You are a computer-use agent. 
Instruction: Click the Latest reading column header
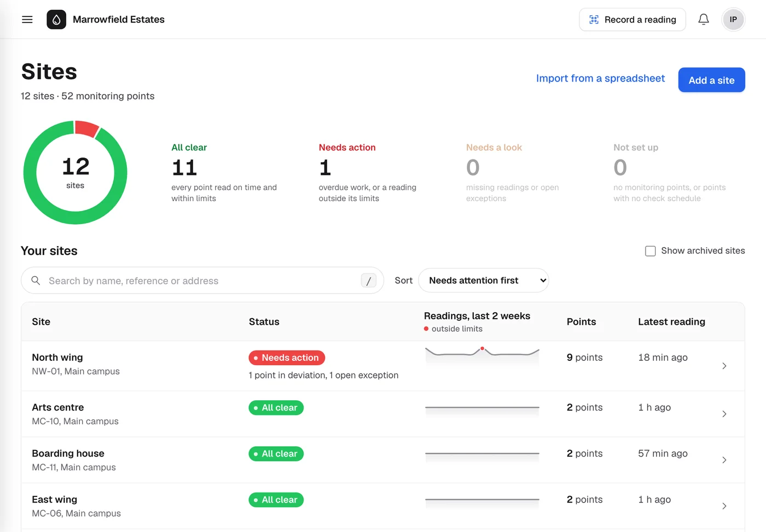click(x=671, y=322)
